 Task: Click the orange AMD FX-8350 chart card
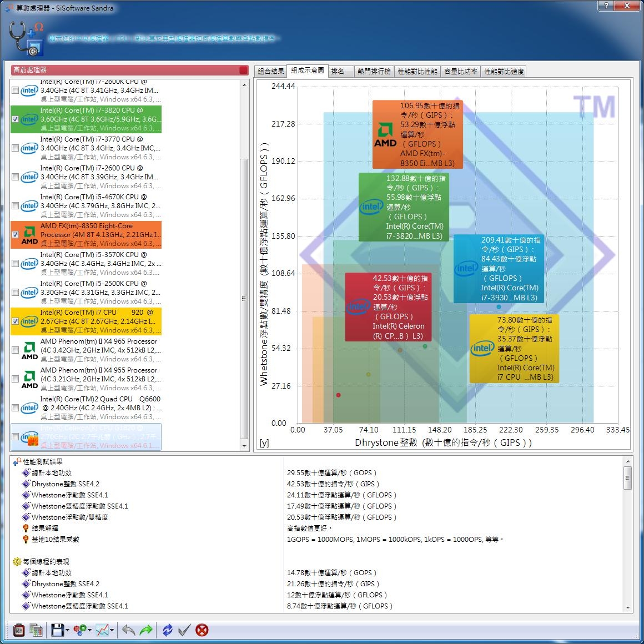(417, 134)
